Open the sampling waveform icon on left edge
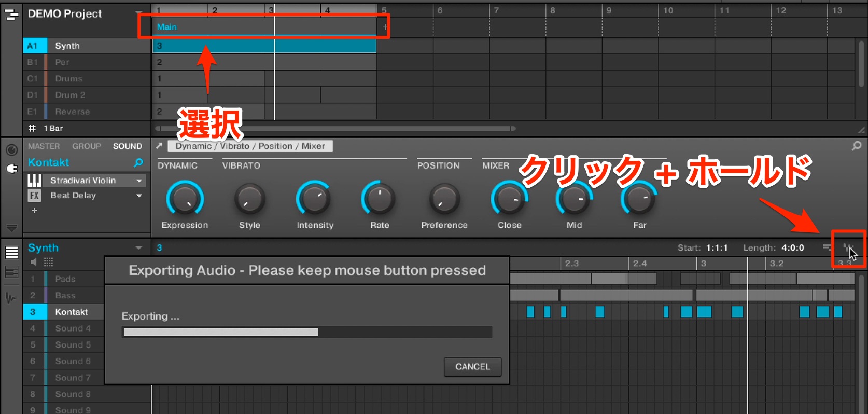Viewport: 868px width, 414px height. pos(11,298)
